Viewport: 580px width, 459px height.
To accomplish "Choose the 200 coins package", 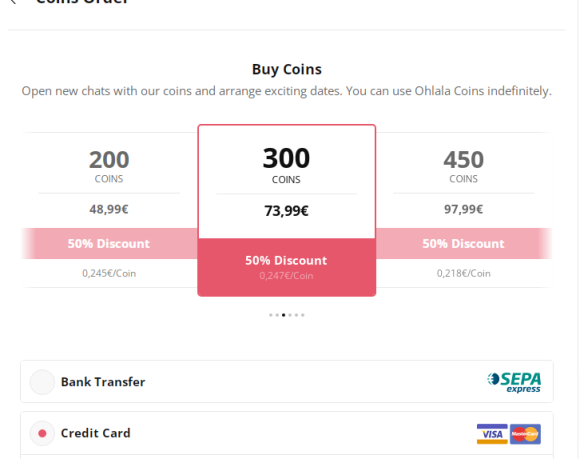I will point(109,210).
